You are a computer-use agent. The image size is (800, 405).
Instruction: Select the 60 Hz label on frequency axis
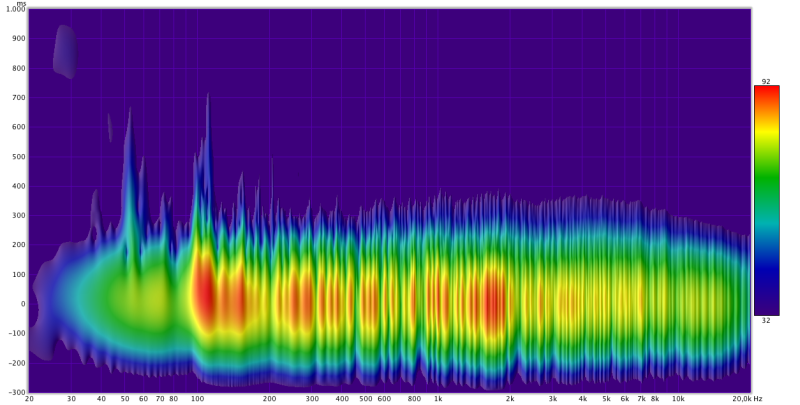pos(144,399)
